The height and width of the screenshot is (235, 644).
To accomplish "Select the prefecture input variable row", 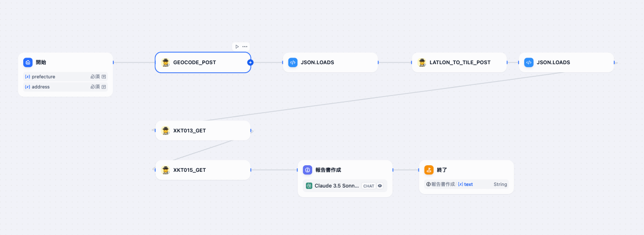I will click(x=65, y=77).
